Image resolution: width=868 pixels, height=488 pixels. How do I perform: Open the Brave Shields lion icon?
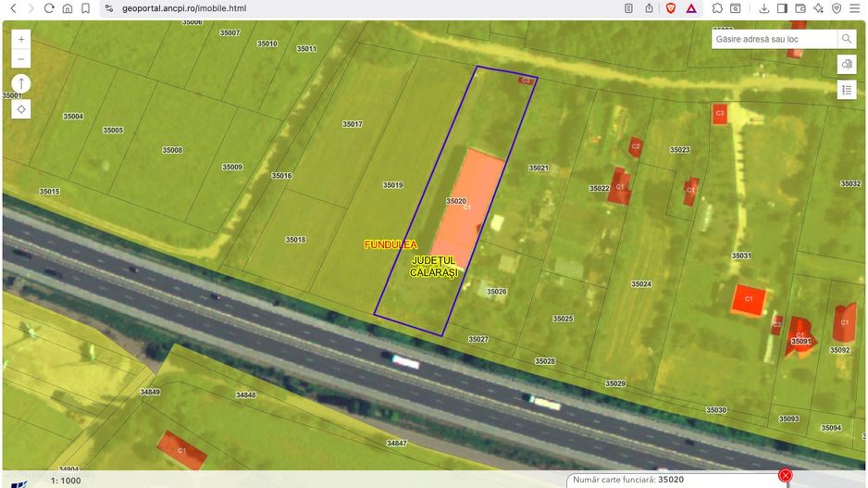670,8
